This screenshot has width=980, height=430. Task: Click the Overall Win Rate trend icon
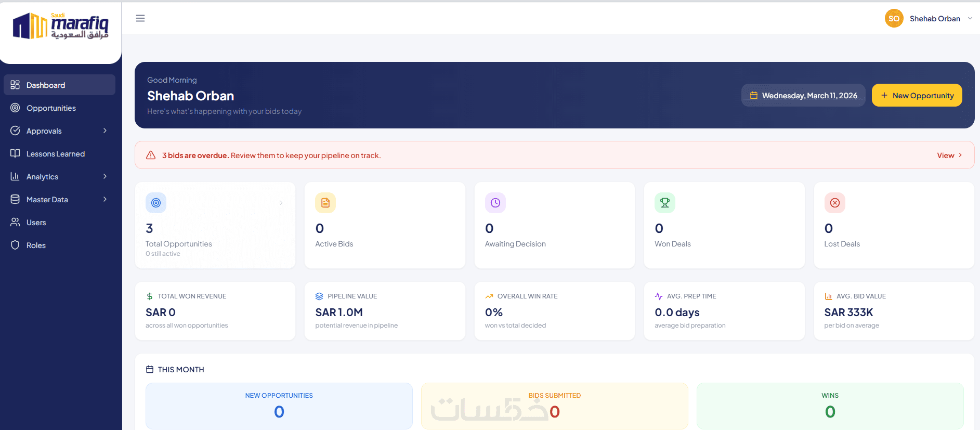pos(489,296)
